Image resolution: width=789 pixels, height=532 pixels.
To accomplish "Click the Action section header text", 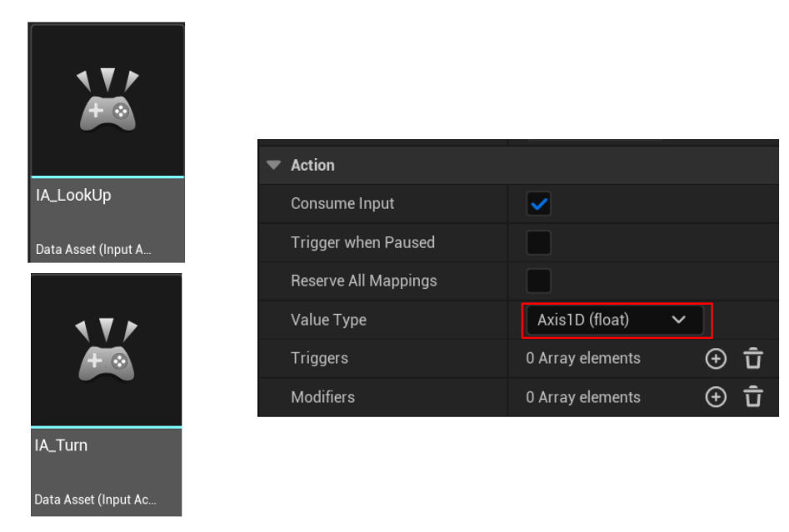I will (x=312, y=165).
